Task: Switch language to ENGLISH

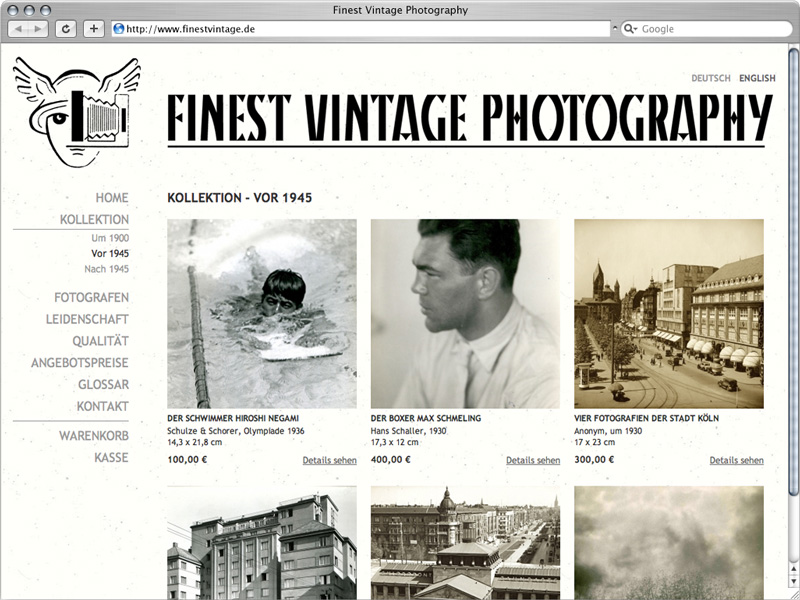Action: [757, 78]
